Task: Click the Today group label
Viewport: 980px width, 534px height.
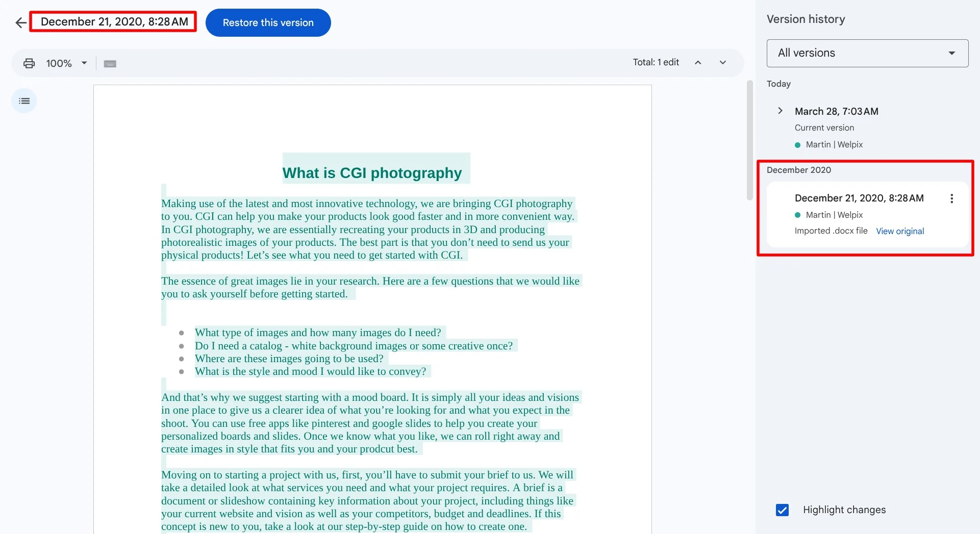Action: click(x=778, y=84)
